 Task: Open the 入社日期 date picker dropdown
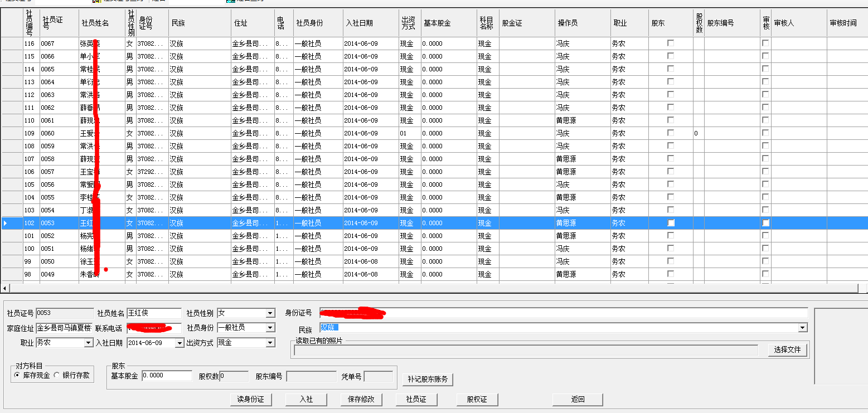179,343
